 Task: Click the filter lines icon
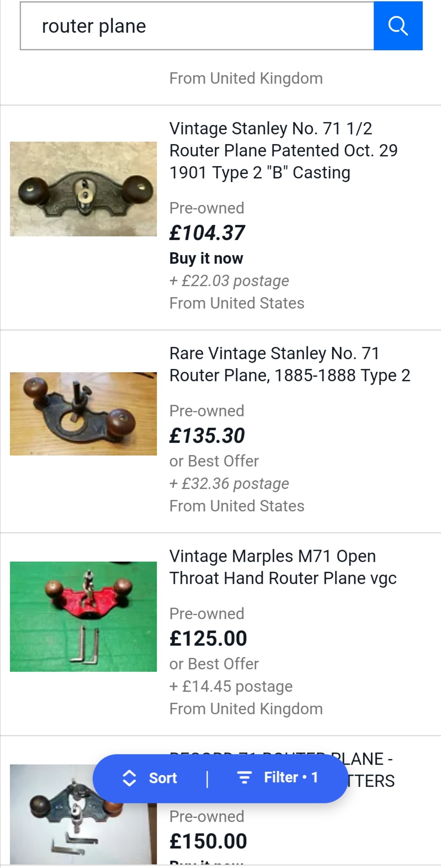pyautogui.click(x=245, y=777)
